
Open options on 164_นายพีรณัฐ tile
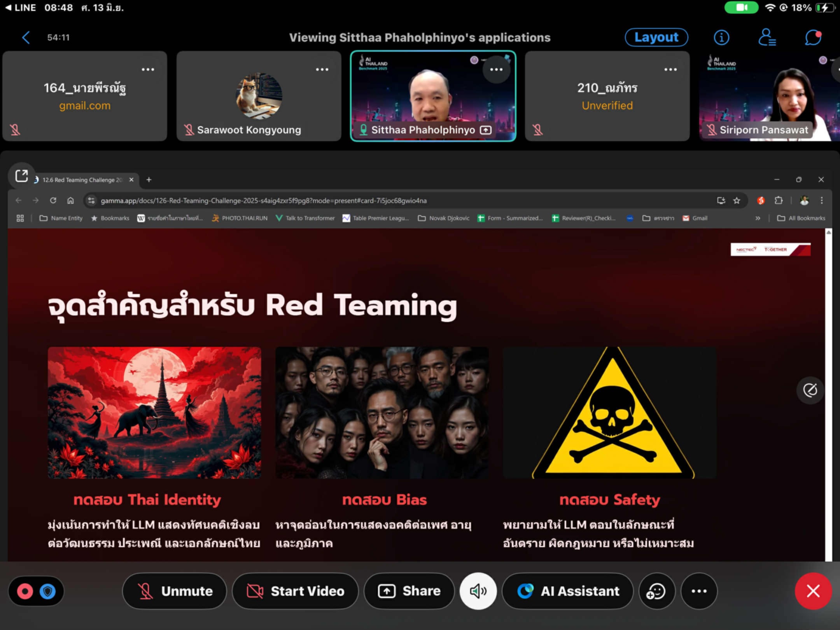(x=148, y=70)
